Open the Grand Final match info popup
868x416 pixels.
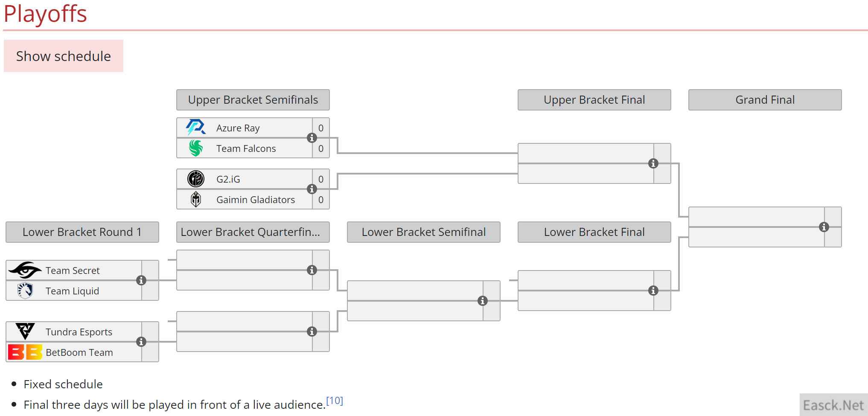(824, 227)
